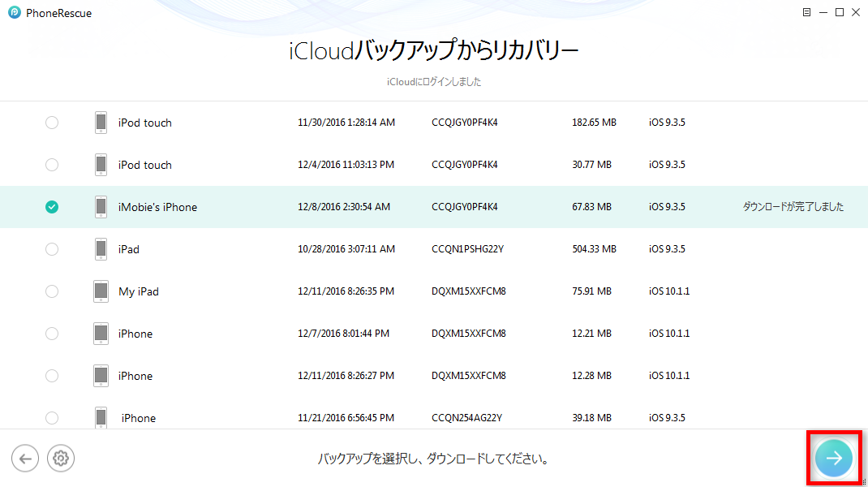Click the blue next arrow button
The height and width of the screenshot is (487, 868).
(834, 459)
